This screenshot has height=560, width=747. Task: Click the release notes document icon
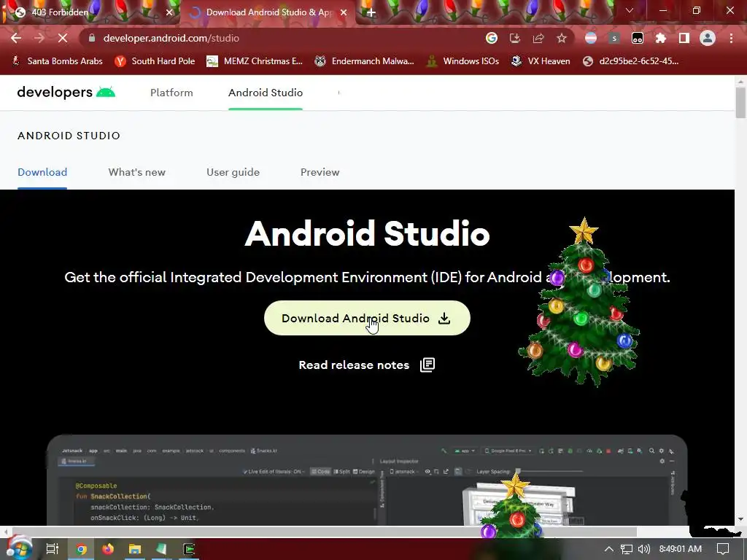[x=427, y=365]
